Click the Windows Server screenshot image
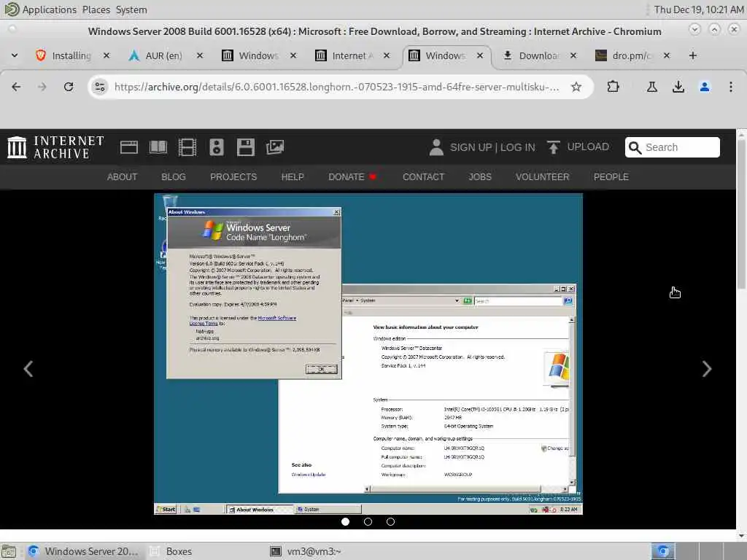 tap(368, 354)
